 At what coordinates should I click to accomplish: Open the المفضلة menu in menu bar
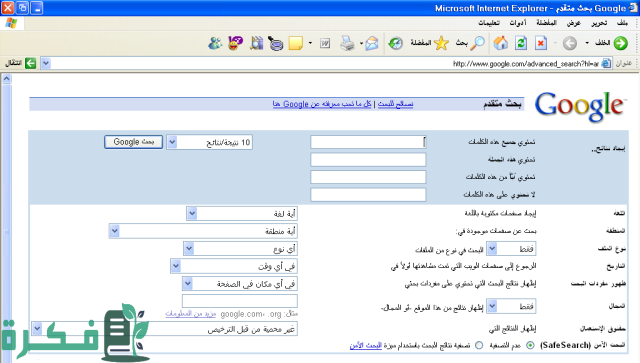[546, 23]
